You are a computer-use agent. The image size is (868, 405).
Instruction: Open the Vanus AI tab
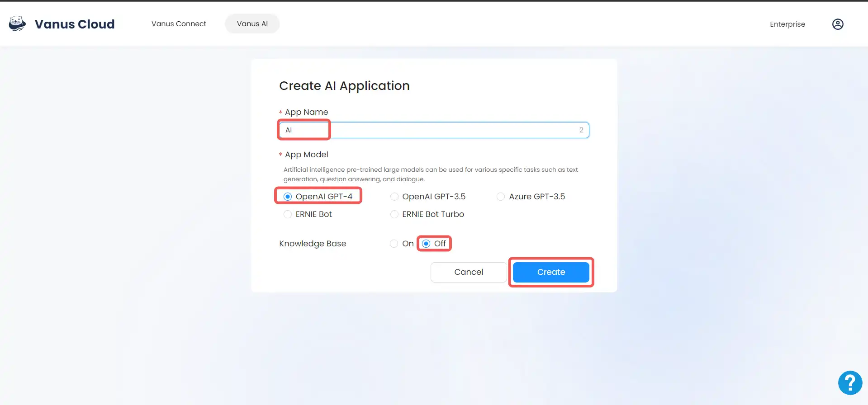click(x=252, y=24)
